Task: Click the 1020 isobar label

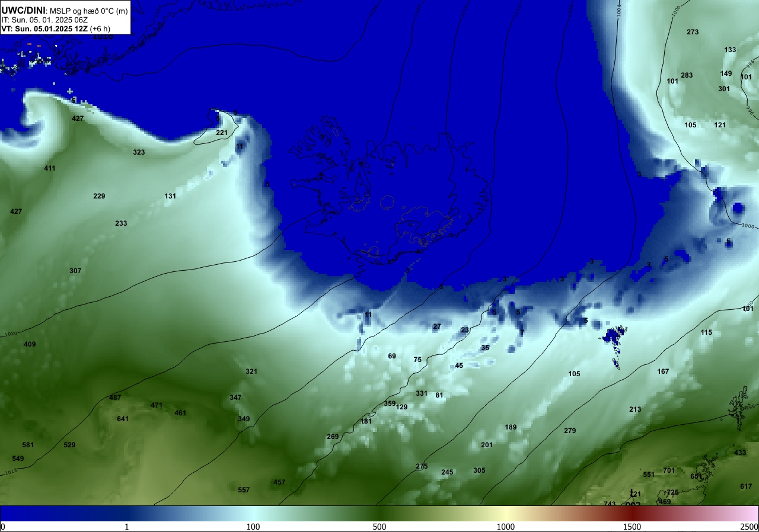Action: pyautogui.click(x=10, y=334)
